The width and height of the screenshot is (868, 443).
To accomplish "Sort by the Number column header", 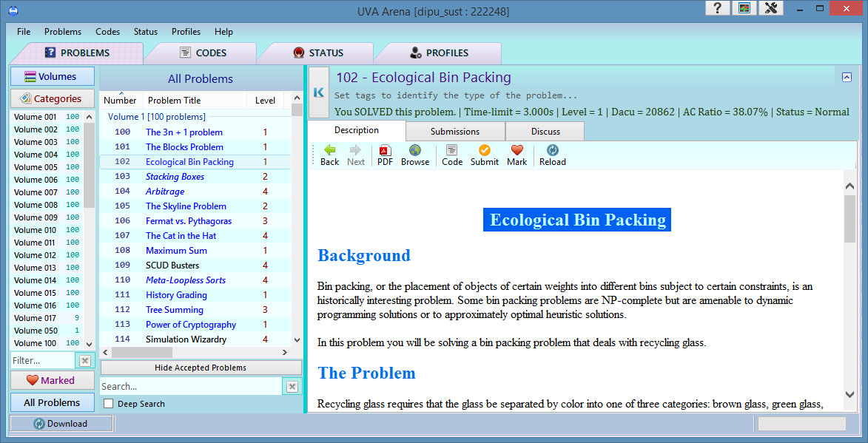I will (120, 101).
